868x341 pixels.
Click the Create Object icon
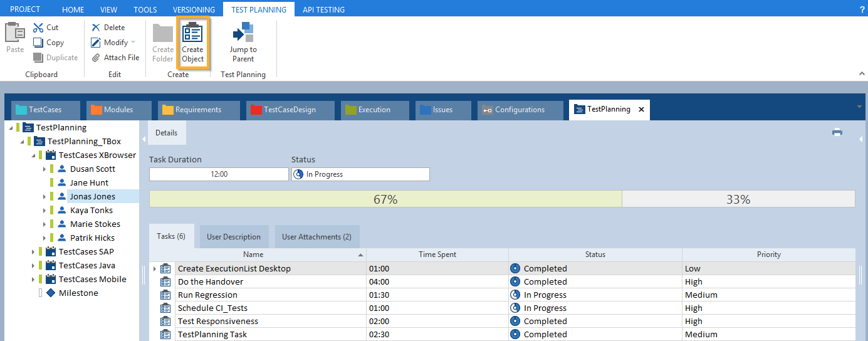(x=192, y=33)
